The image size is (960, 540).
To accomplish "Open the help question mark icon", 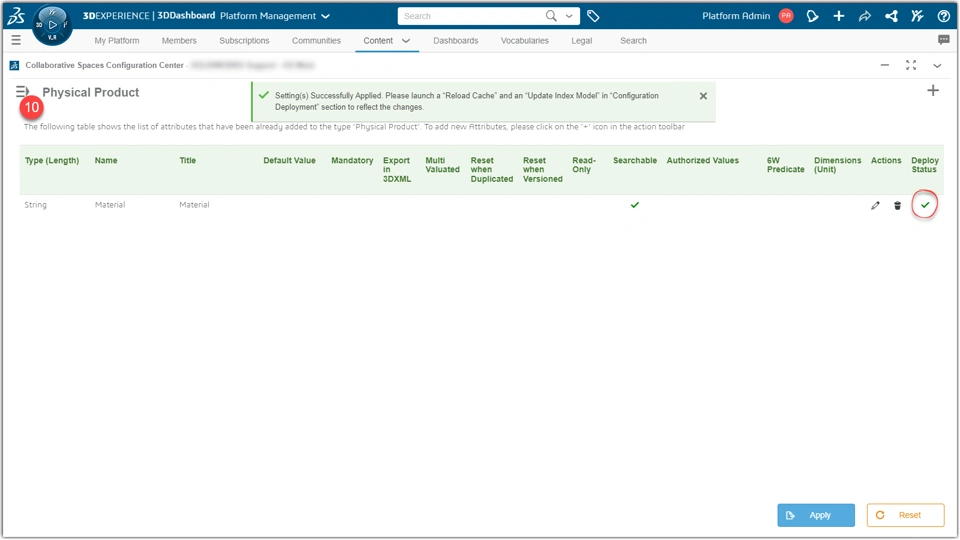I will 943,16.
